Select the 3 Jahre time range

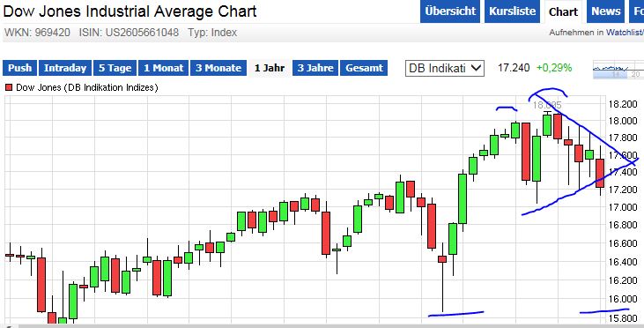point(315,68)
